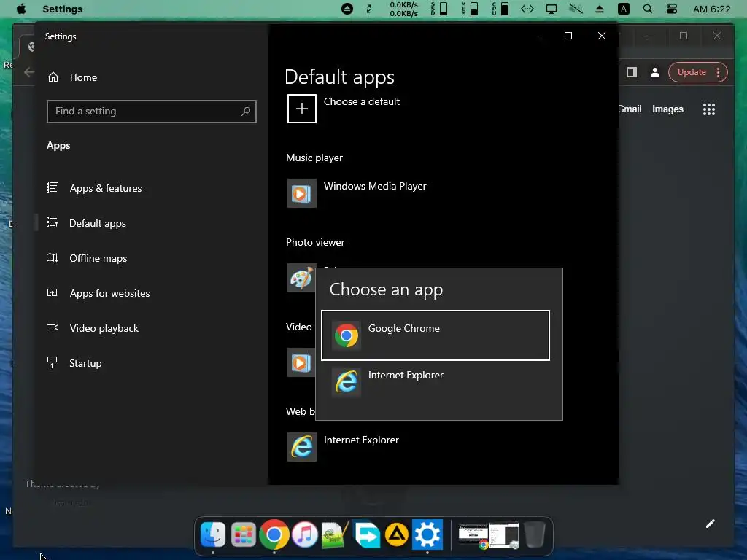Open Apple menu in menu bar

pyautogui.click(x=21, y=9)
